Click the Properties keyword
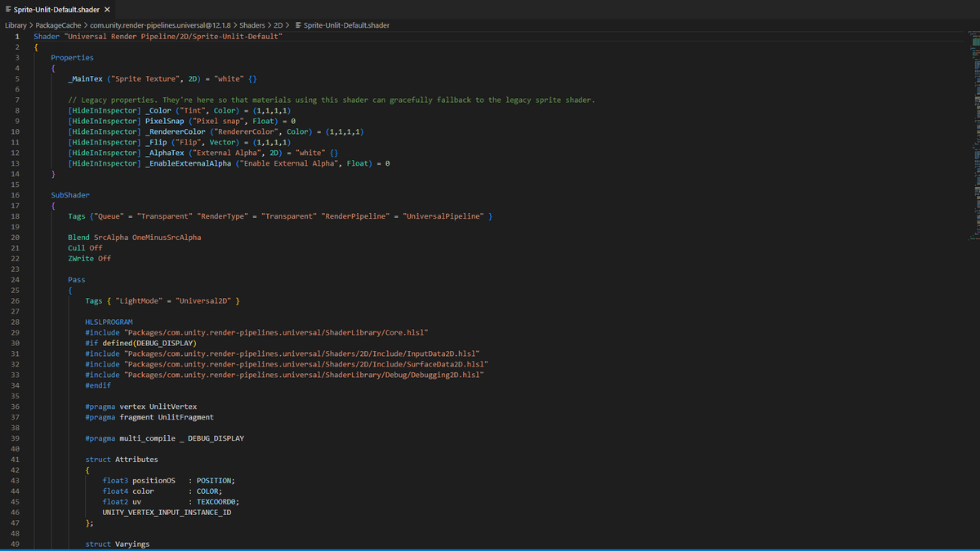 [x=72, y=58]
